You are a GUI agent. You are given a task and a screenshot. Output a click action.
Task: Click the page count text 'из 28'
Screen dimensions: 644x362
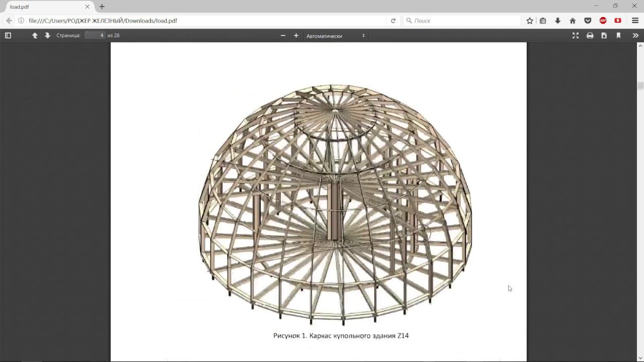(x=113, y=36)
